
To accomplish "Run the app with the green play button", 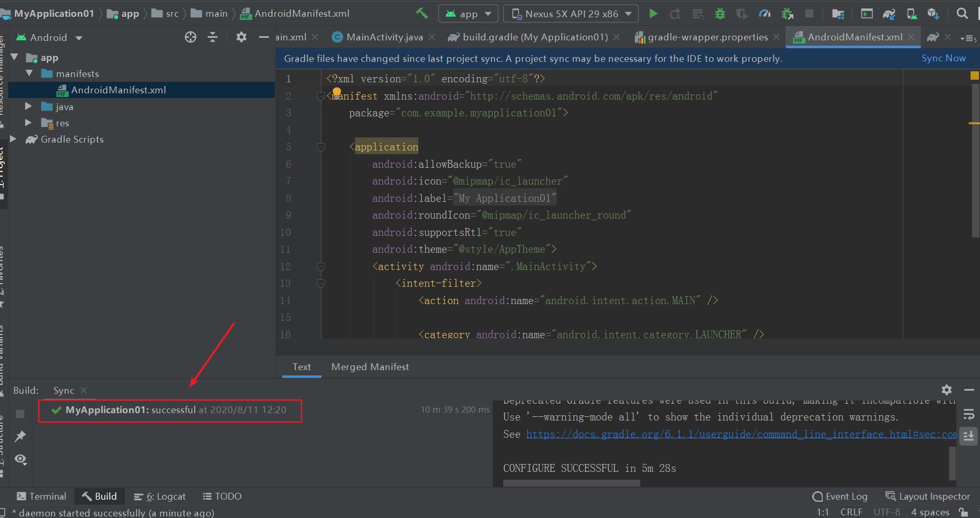I will (653, 14).
